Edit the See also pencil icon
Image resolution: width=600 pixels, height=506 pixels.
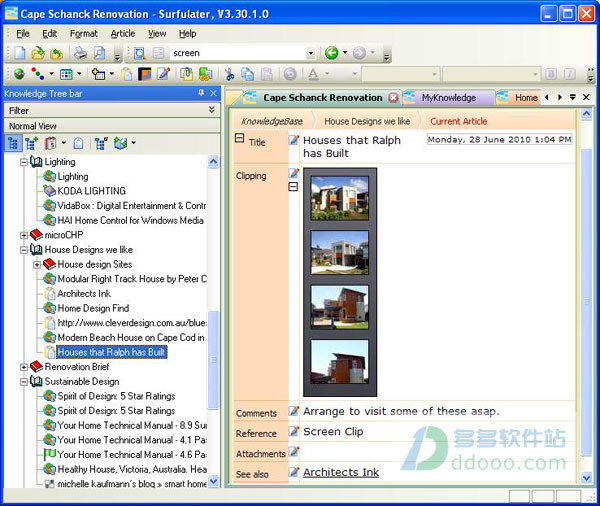tap(293, 472)
